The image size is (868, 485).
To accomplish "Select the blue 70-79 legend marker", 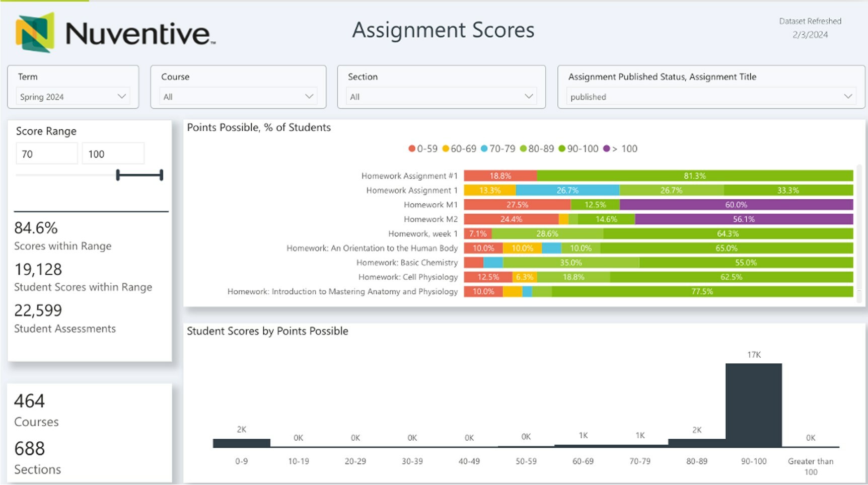I will pos(484,149).
